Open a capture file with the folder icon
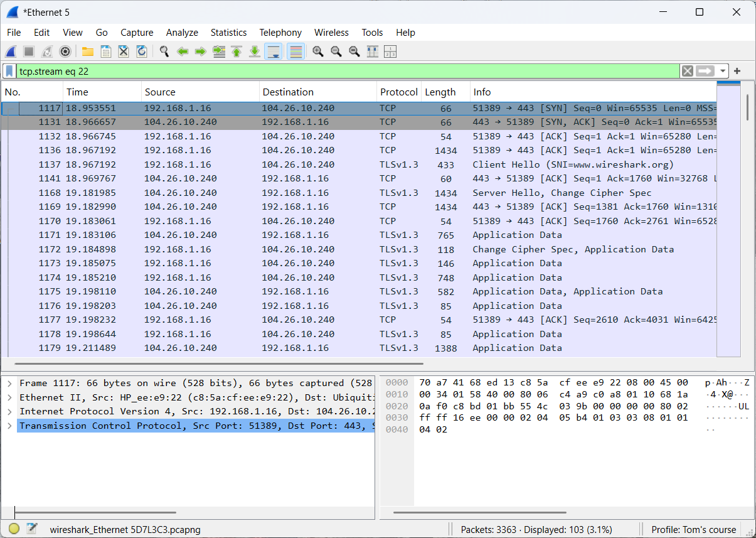Viewport: 756px width, 538px height. (x=88, y=51)
